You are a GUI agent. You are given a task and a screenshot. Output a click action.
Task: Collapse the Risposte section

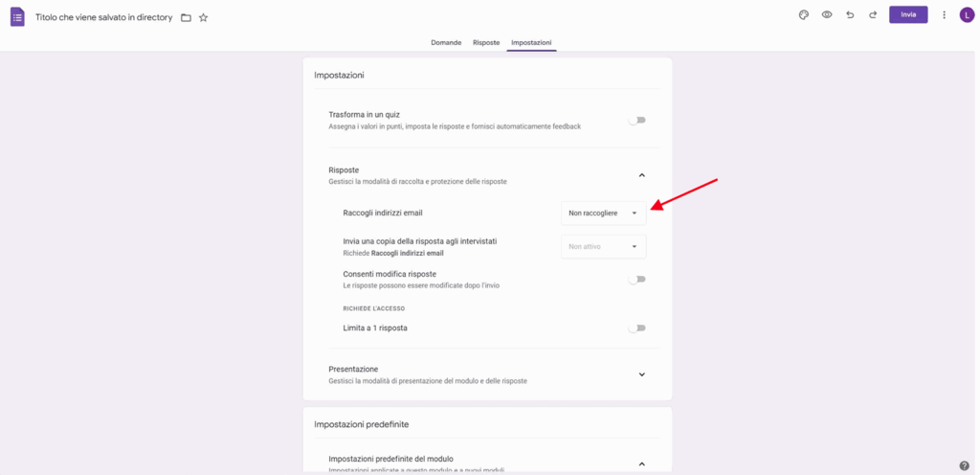click(x=641, y=175)
